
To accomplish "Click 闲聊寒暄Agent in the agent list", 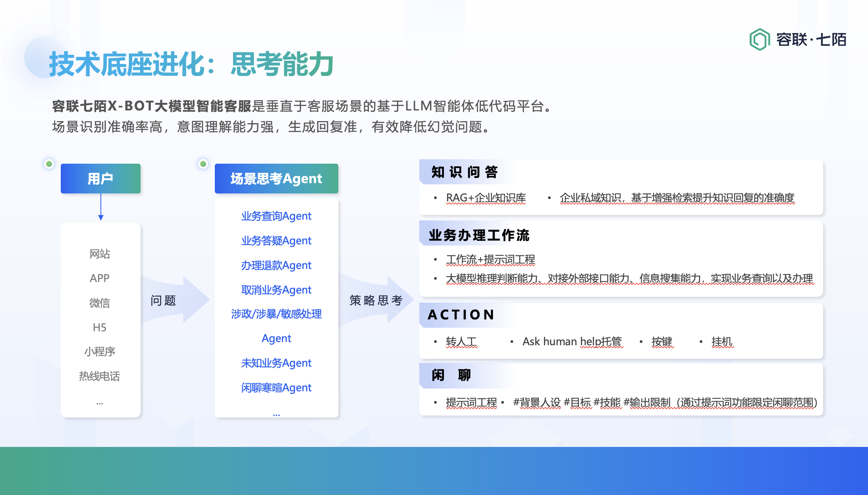I will tap(276, 387).
